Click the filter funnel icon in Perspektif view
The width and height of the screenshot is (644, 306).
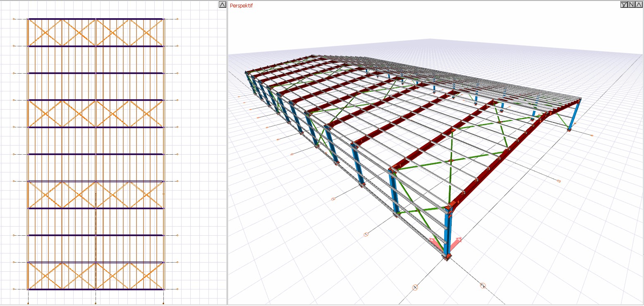[624, 5]
